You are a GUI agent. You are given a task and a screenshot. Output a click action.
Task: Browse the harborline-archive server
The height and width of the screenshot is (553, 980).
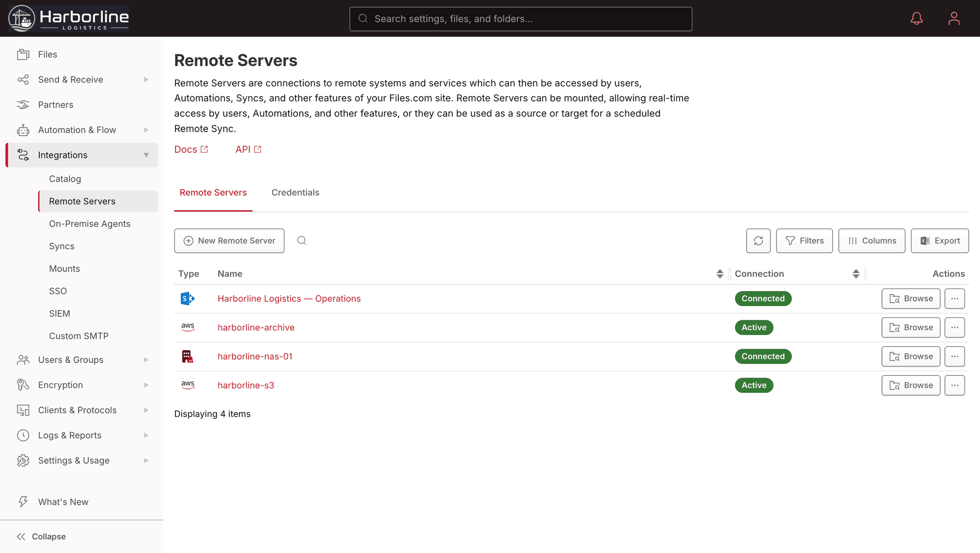tap(911, 327)
